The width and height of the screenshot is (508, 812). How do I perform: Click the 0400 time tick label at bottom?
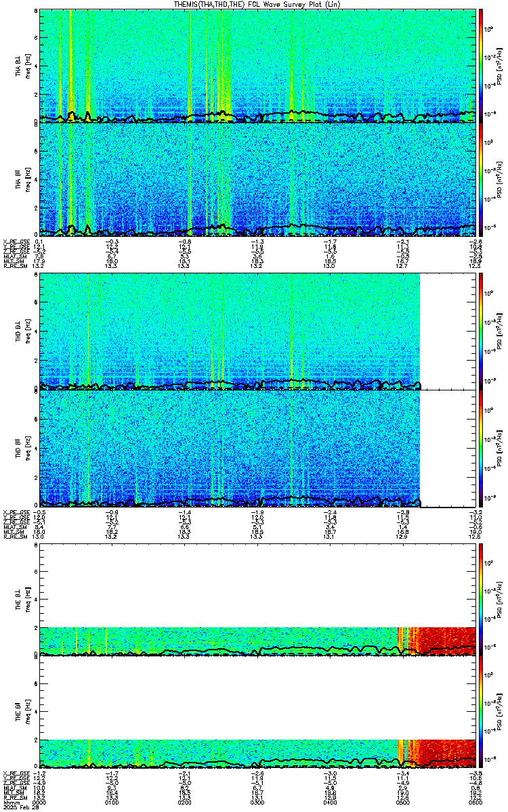(x=330, y=803)
